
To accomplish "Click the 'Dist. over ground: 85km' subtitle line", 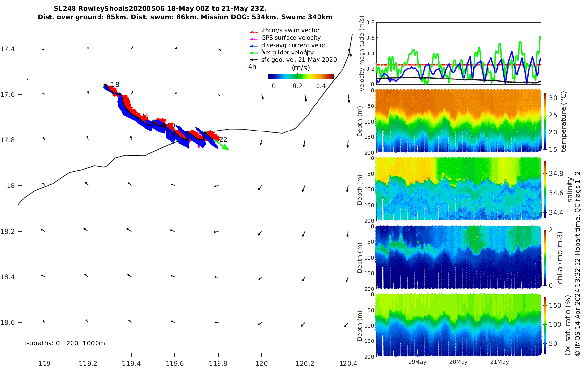I will pos(185,17).
